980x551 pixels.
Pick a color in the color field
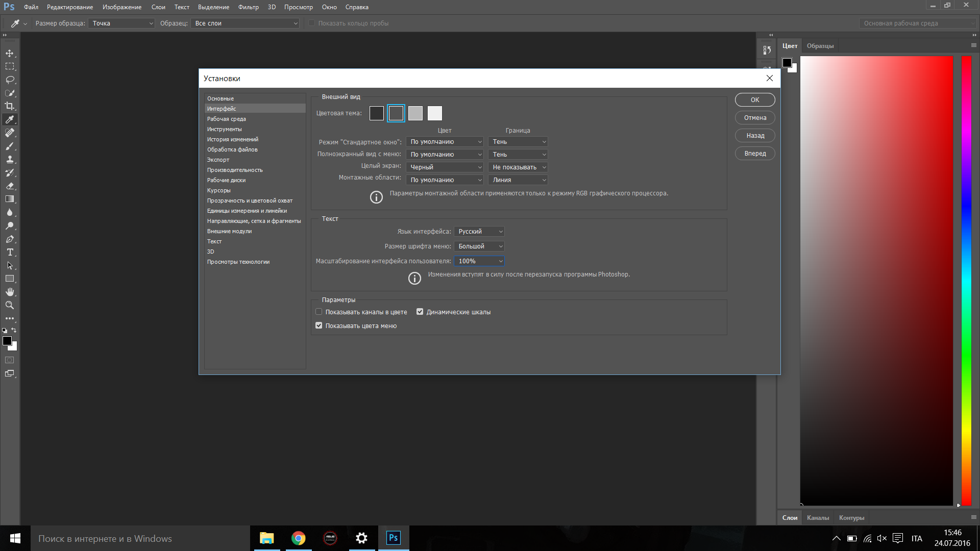coord(876,281)
